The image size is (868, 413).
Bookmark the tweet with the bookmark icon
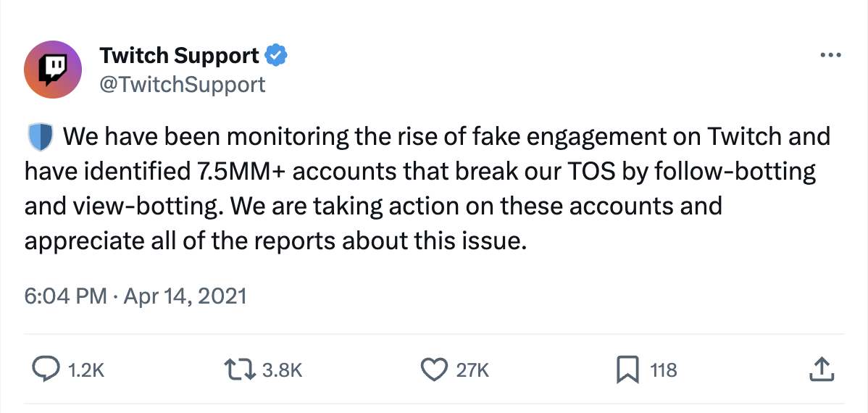coord(626,370)
